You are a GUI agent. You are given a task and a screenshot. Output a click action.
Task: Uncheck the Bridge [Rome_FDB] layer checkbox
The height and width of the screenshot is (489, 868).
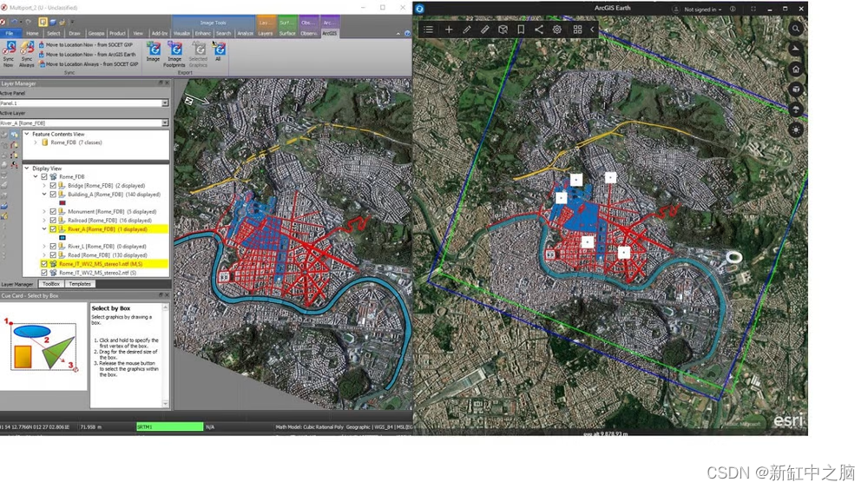53,186
